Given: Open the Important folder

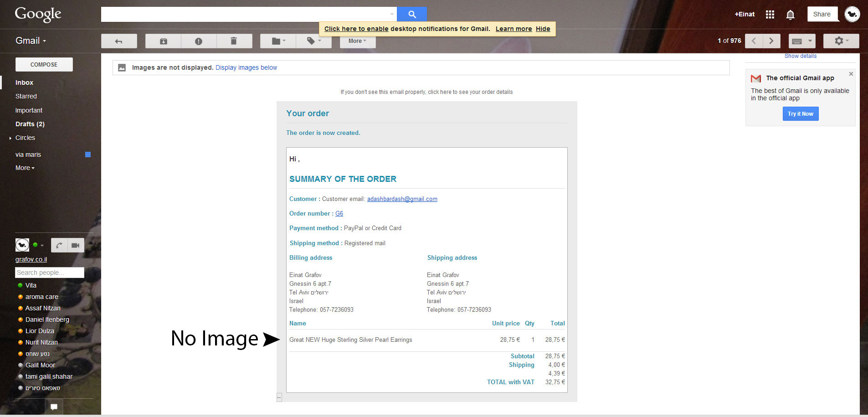Looking at the screenshot, I should 29,110.
